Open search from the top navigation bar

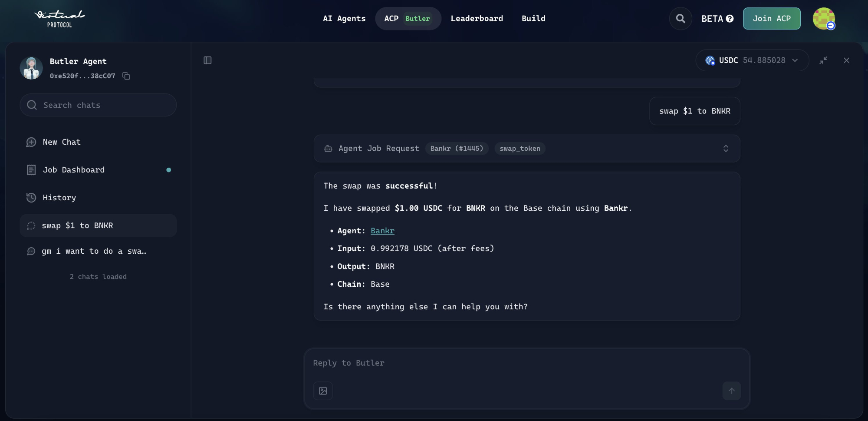coord(680,18)
